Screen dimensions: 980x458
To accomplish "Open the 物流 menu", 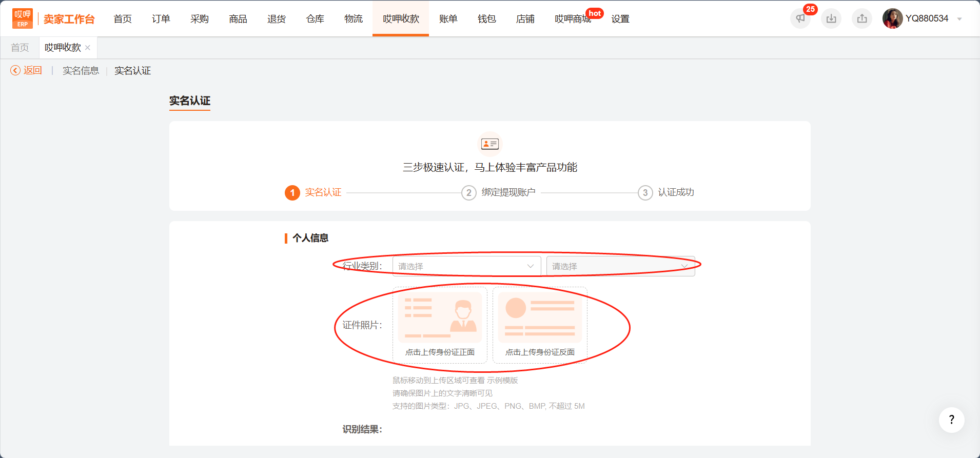I will click(354, 19).
